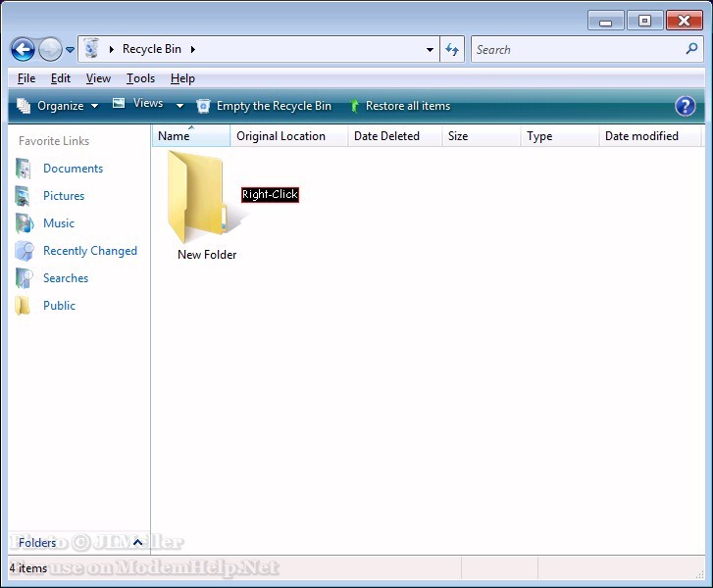Open the File menu
713x588 pixels.
26,78
